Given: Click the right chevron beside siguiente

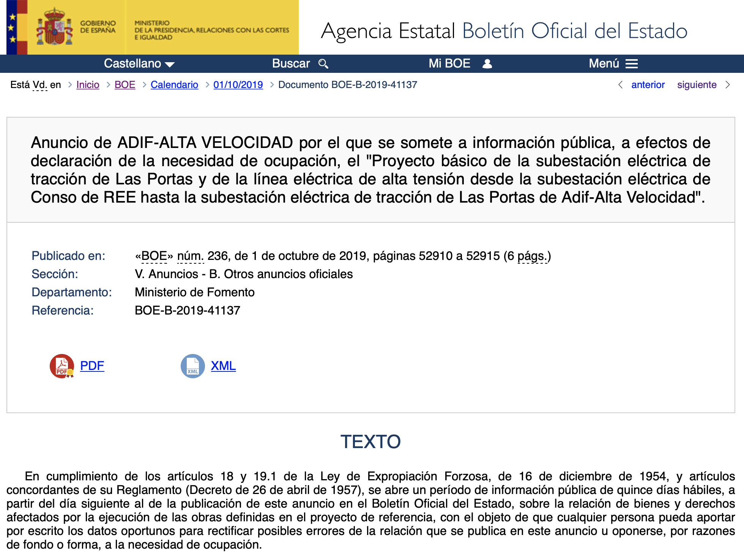Looking at the screenshot, I should [728, 85].
